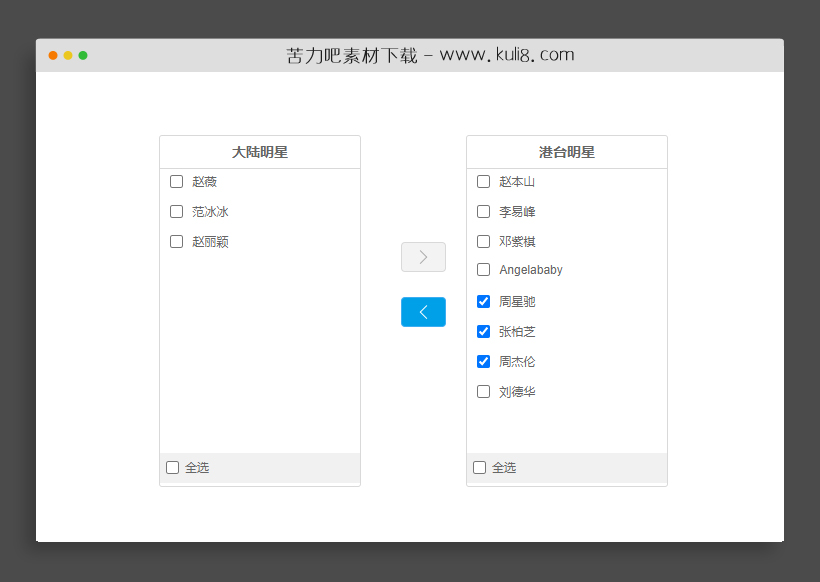820x582 pixels.
Task: Deselect the 张柏芝 checkbox
Action: [x=483, y=331]
